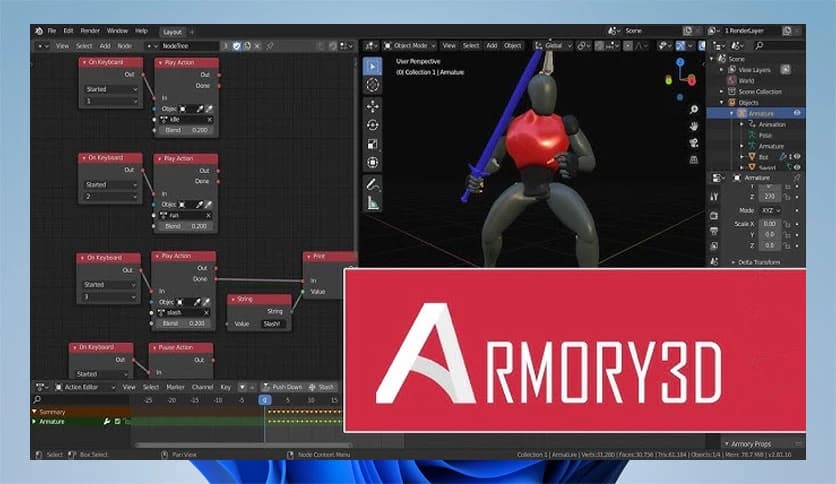Select the Measure tool

point(373,202)
